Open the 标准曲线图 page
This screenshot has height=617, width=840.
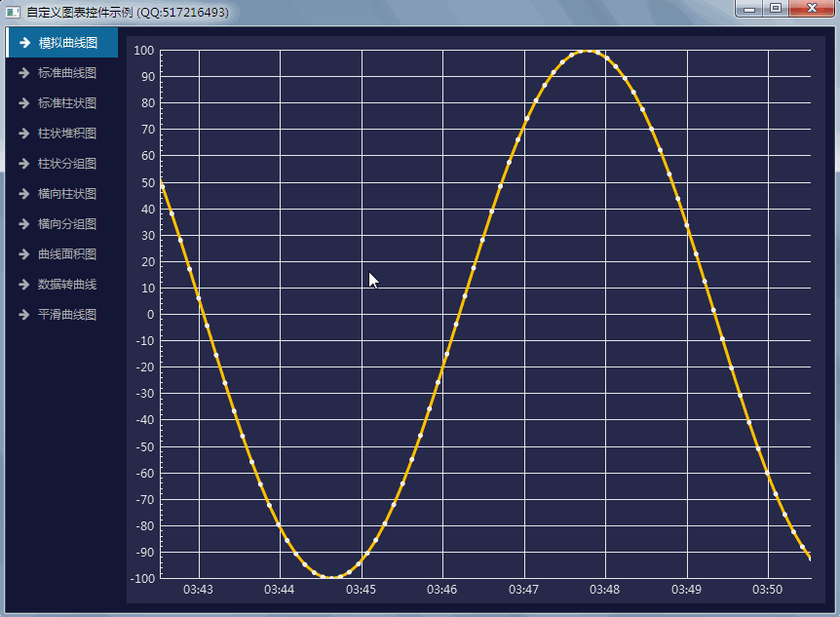[x=61, y=73]
